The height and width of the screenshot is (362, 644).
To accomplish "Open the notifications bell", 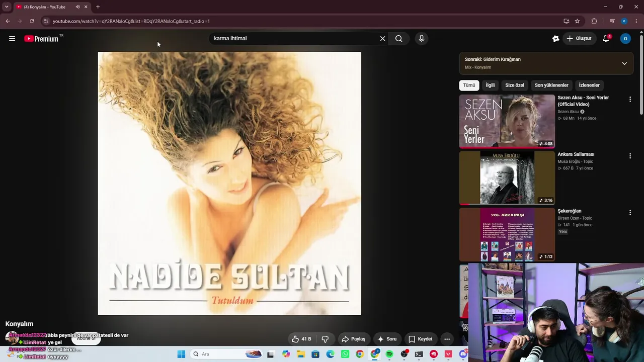I will (x=606, y=38).
